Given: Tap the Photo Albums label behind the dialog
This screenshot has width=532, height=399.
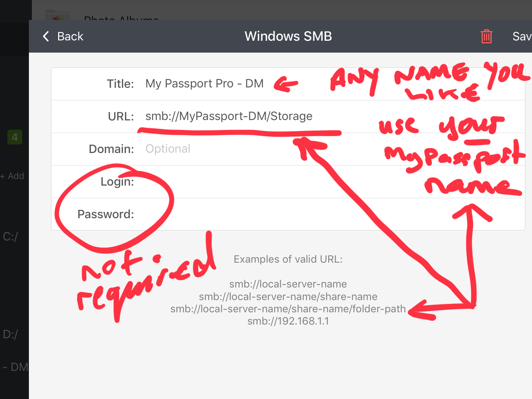Looking at the screenshot, I should click(x=121, y=17).
